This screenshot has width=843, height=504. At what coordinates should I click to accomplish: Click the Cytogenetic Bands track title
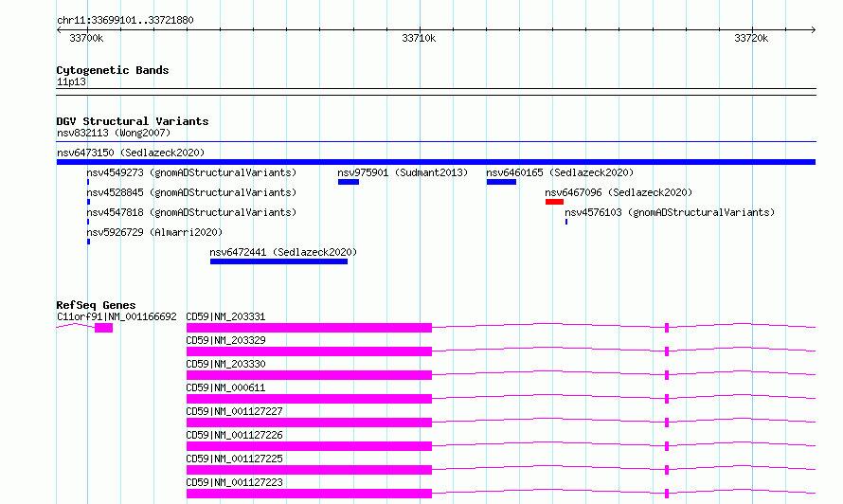click(x=113, y=70)
